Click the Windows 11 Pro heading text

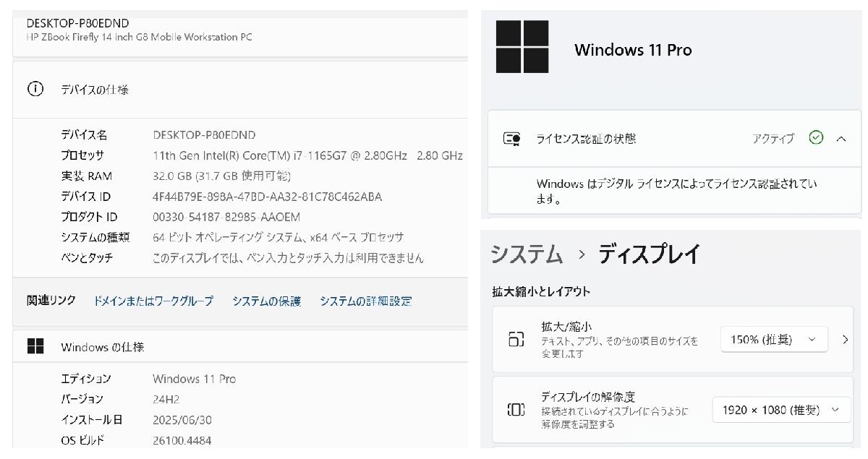pos(633,50)
